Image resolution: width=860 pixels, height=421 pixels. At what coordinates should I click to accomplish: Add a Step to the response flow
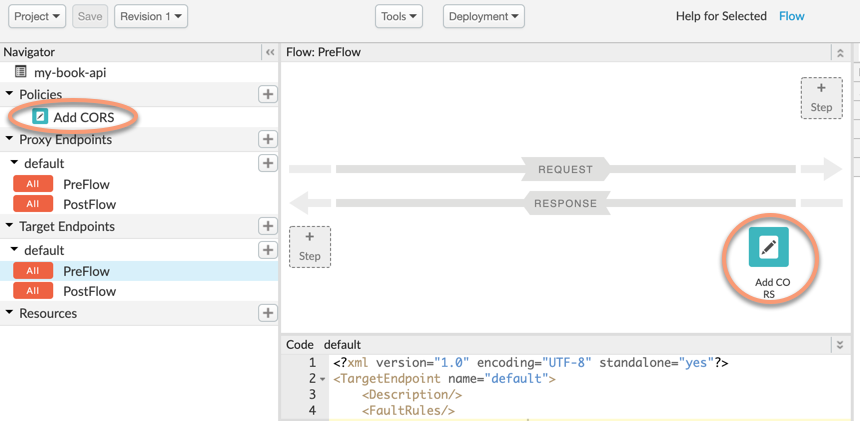310,247
